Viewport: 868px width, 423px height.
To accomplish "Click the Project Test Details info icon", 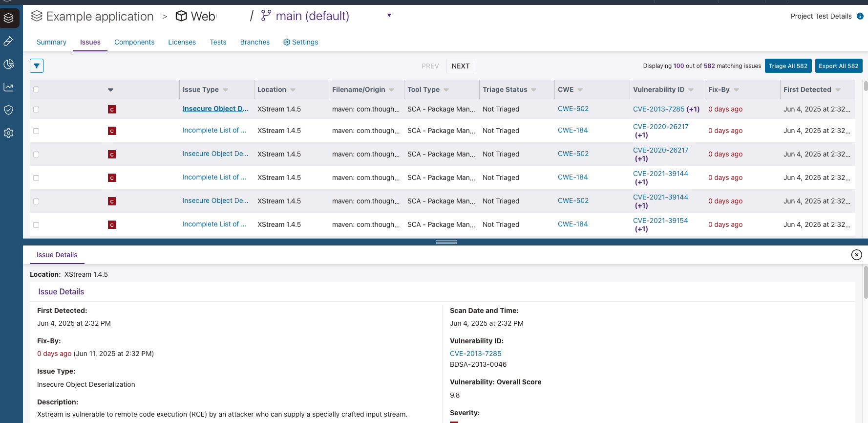I will pos(860,16).
